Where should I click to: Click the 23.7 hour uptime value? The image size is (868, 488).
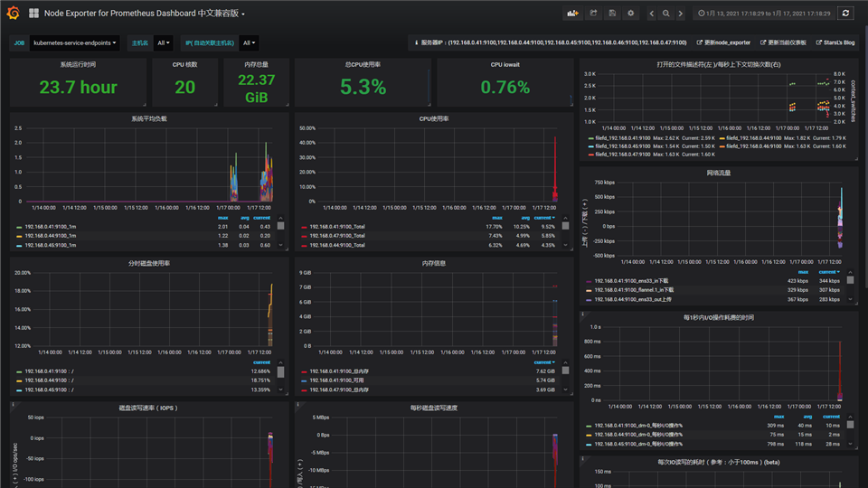78,87
